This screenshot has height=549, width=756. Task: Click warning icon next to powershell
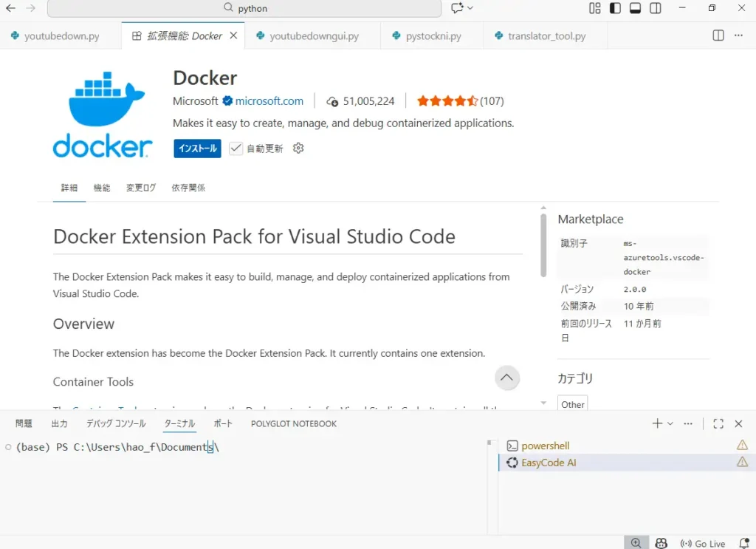coord(743,445)
